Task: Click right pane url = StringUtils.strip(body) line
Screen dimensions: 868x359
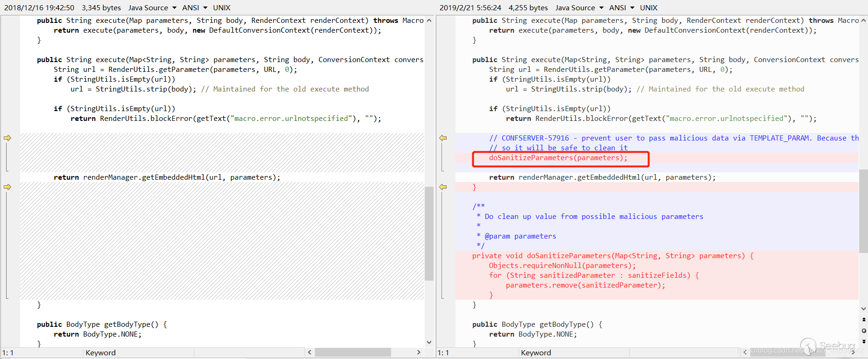Action: tap(655, 89)
